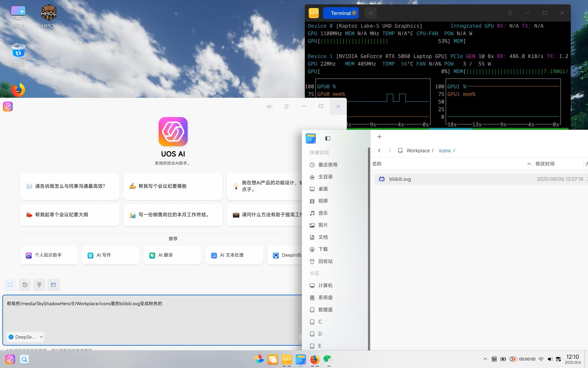Click Workplace in the breadcrumb path
The width and height of the screenshot is (588, 368).
click(x=418, y=151)
